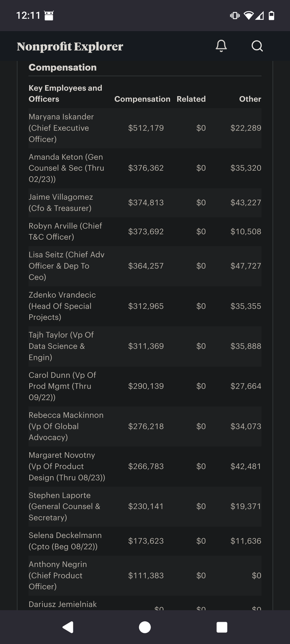Image resolution: width=290 pixels, height=644 pixels.
Task: Click the Key Employees and Officers header
Action: coord(65,93)
